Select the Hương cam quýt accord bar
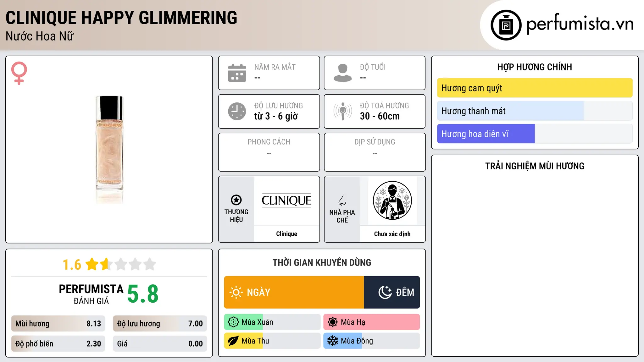The image size is (644, 362). (x=535, y=88)
